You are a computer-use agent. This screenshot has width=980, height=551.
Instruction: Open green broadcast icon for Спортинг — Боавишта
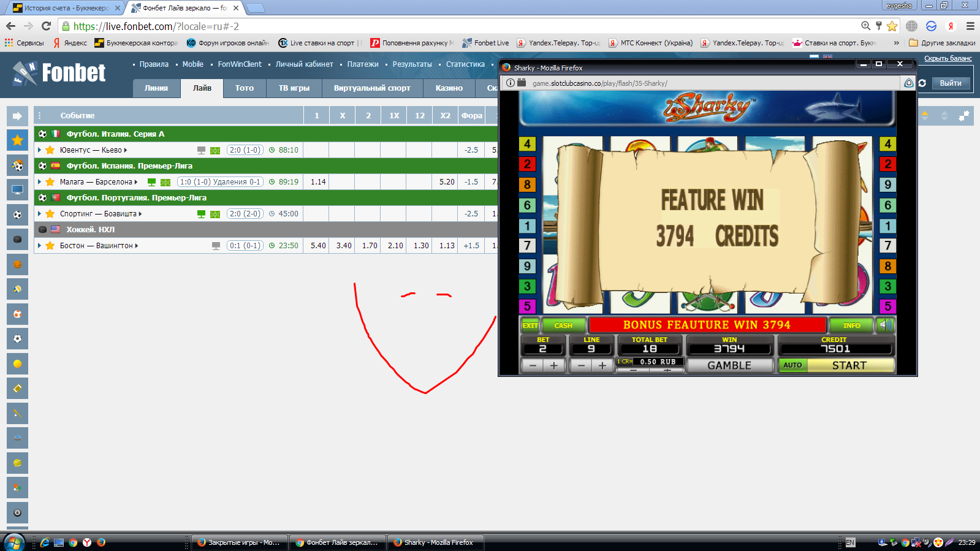coord(201,214)
